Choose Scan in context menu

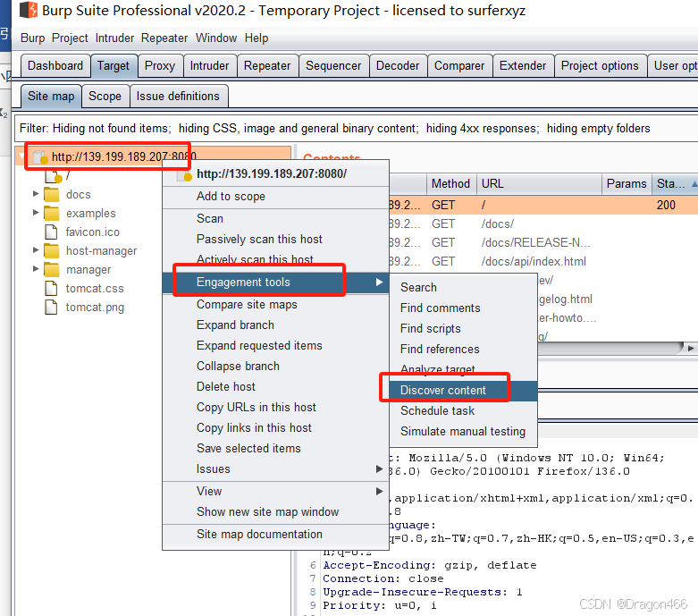(x=275, y=219)
